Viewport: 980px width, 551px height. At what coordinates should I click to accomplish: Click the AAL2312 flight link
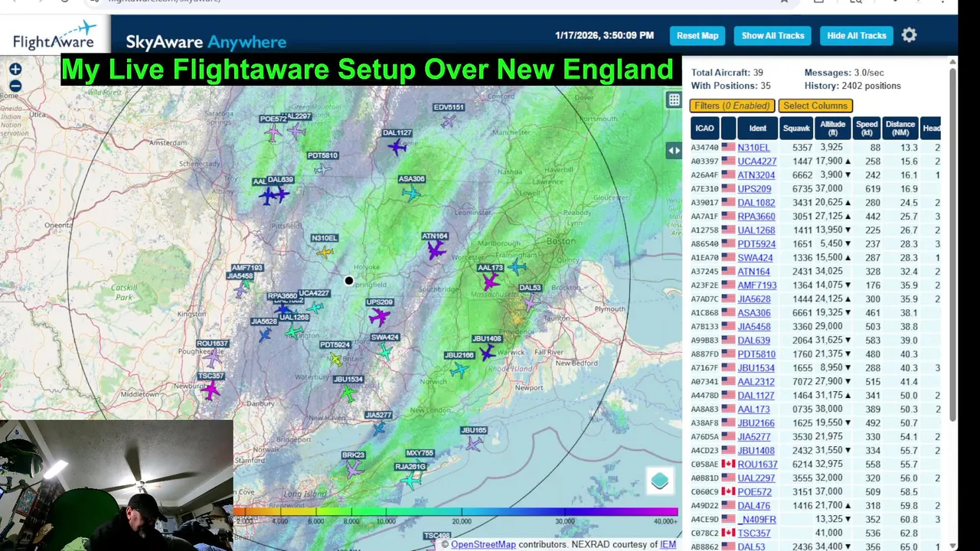[756, 382]
